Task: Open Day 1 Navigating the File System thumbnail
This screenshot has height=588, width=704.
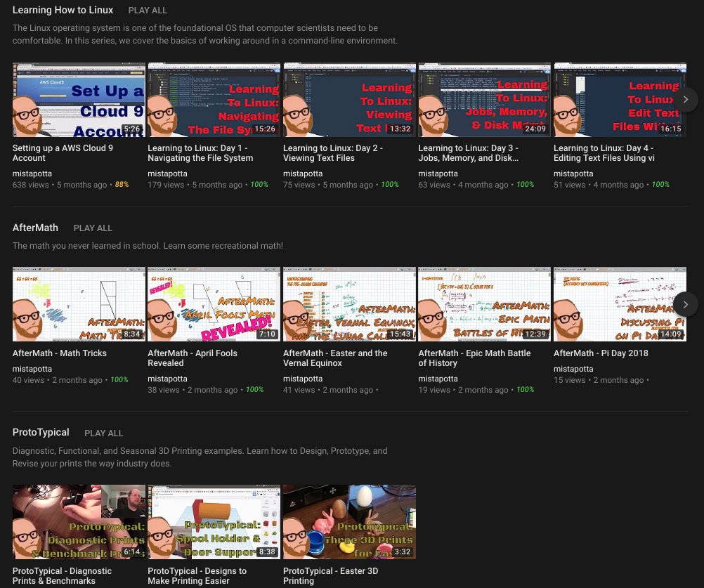Action: click(214, 100)
